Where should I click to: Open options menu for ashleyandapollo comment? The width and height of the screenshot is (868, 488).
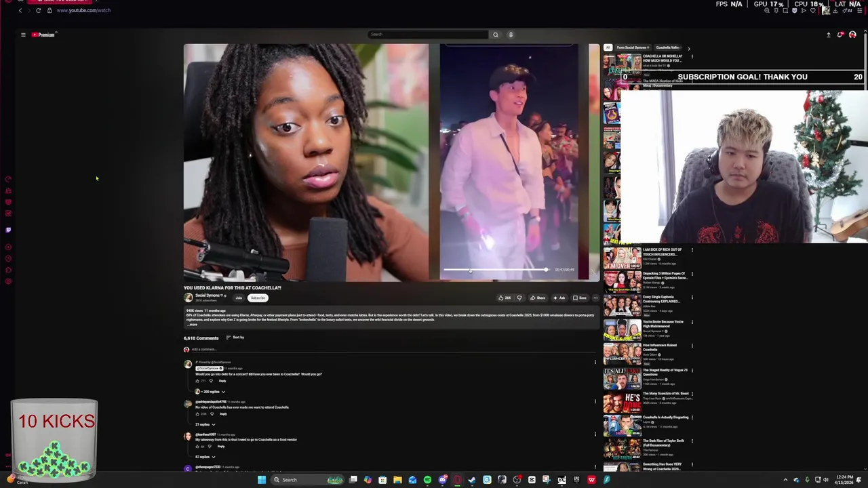(595, 401)
